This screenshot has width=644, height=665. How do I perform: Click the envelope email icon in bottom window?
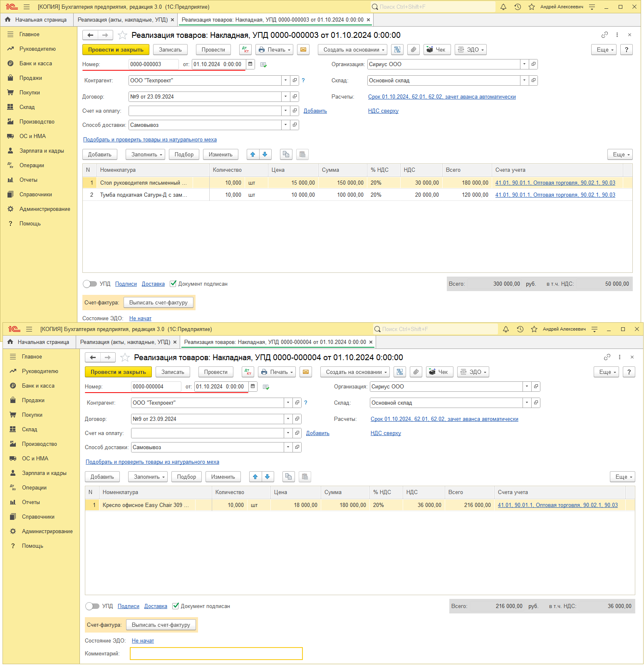306,372
